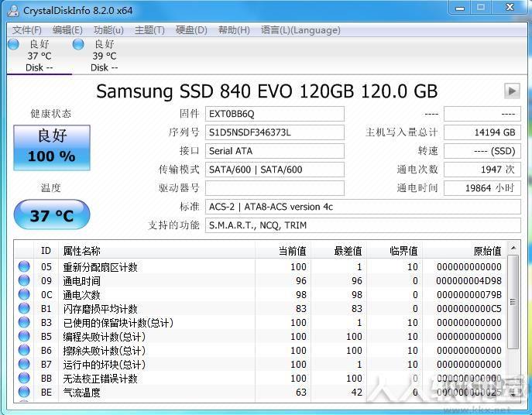
Task: Select the 运行中的坏块(总计) row
Action: pos(260,364)
